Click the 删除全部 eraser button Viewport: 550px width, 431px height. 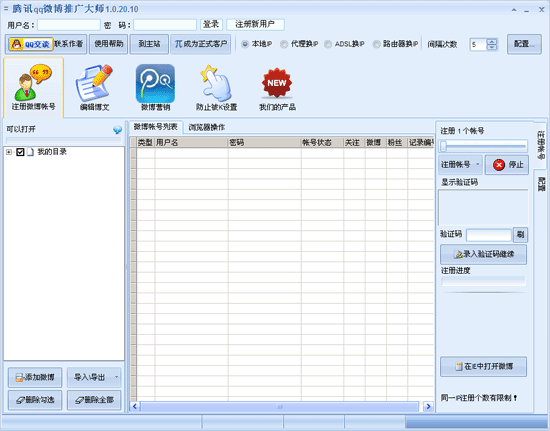click(94, 400)
